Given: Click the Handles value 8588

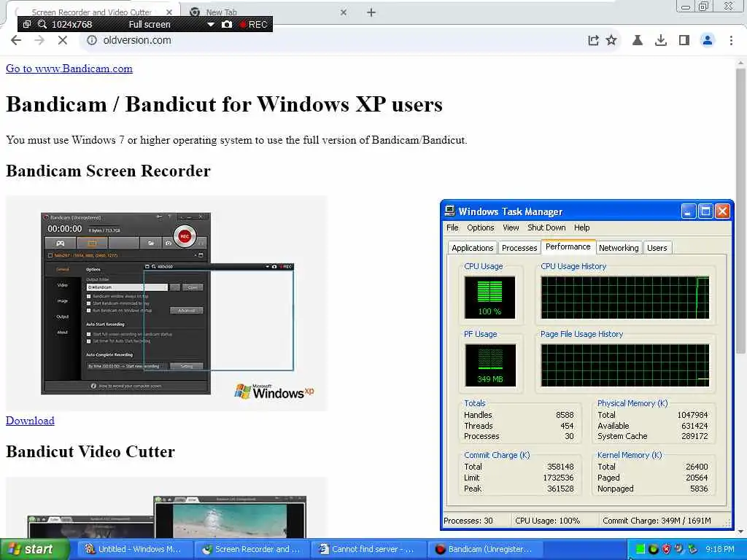Looking at the screenshot, I should [x=565, y=415].
